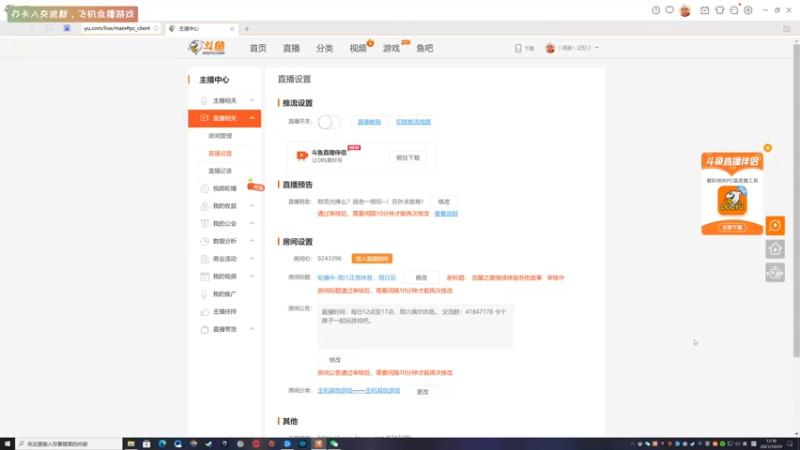Viewport: 800px width, 450px height.
Task: Click the Douyu logo
Action: (207, 47)
